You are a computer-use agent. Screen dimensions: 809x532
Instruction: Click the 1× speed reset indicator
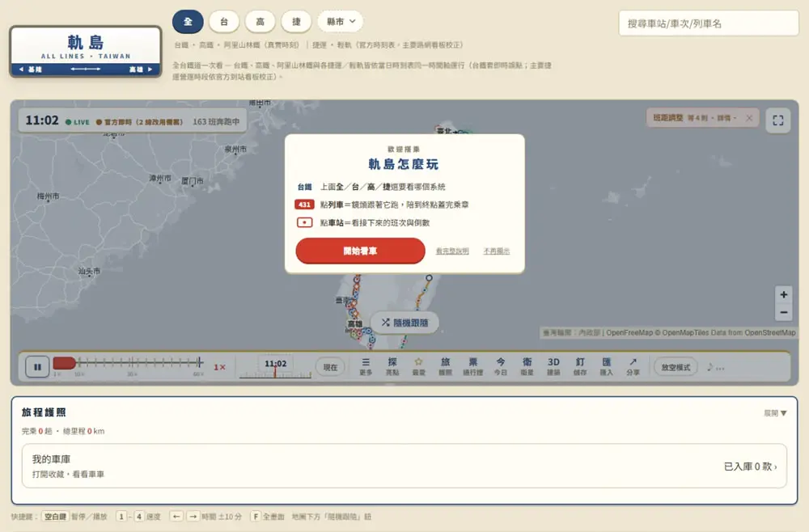[219, 367]
